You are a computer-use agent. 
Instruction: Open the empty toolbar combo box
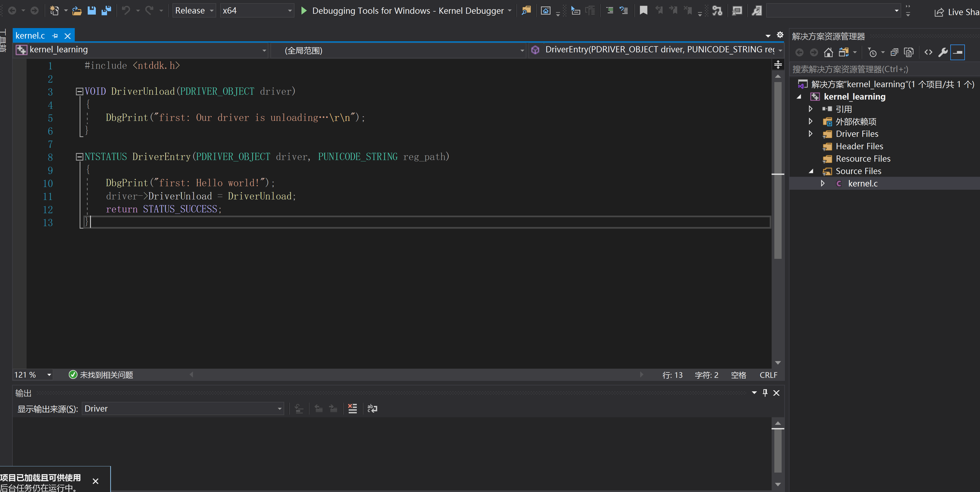click(833, 11)
